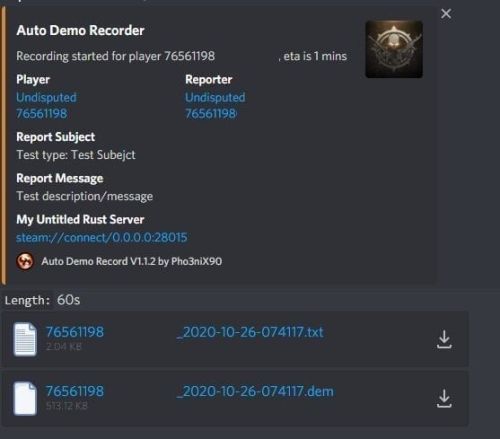
Task: Click the Reporter's 76561198 Steam ID link
Action: [211, 114]
